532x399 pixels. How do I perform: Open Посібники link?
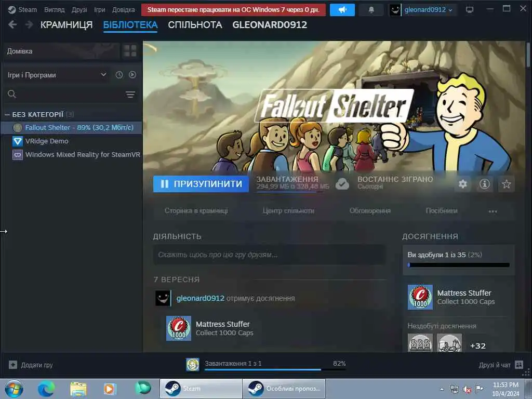pos(442,211)
